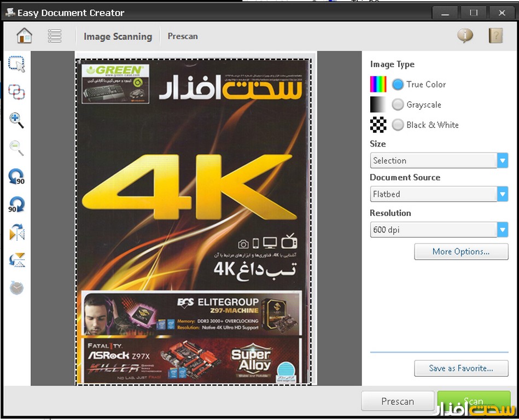This screenshot has width=519, height=420.
Task: Go to the Home screen icon
Action: [x=24, y=36]
